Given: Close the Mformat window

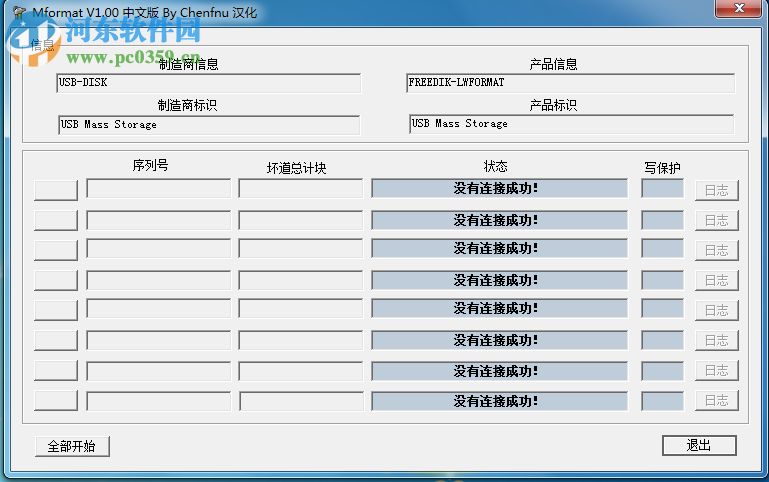Looking at the screenshot, I should [739, 8].
